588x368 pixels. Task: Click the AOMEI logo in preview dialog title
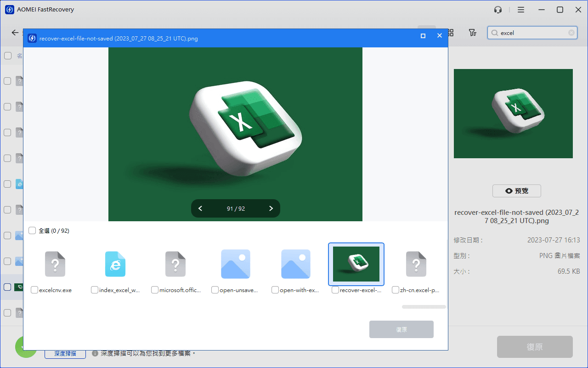[x=32, y=38]
